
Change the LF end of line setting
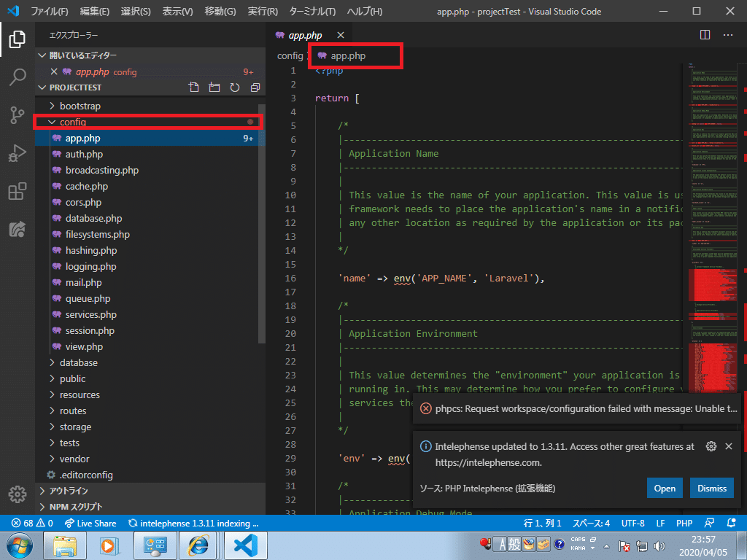click(x=660, y=524)
